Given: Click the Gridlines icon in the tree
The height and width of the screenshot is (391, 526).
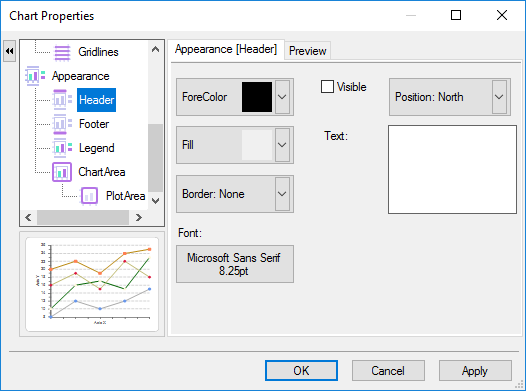Looking at the screenshot, I should tap(62, 52).
